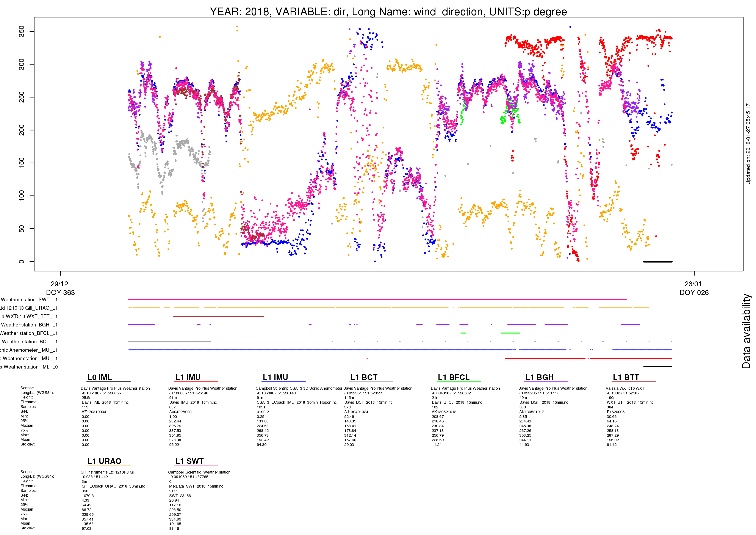Click the vertical 'Data availability' label
This screenshot has height=535, width=756.
(x=746, y=331)
